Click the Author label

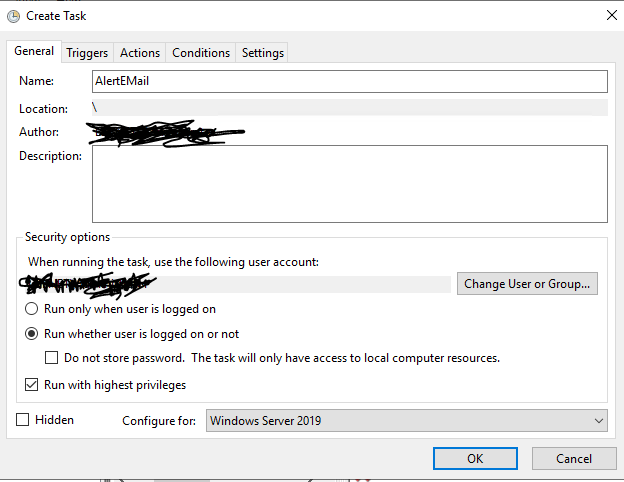(39, 132)
